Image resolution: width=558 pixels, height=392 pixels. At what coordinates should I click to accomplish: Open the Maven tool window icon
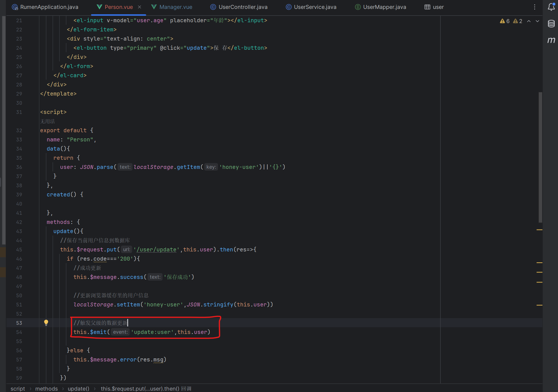551,40
